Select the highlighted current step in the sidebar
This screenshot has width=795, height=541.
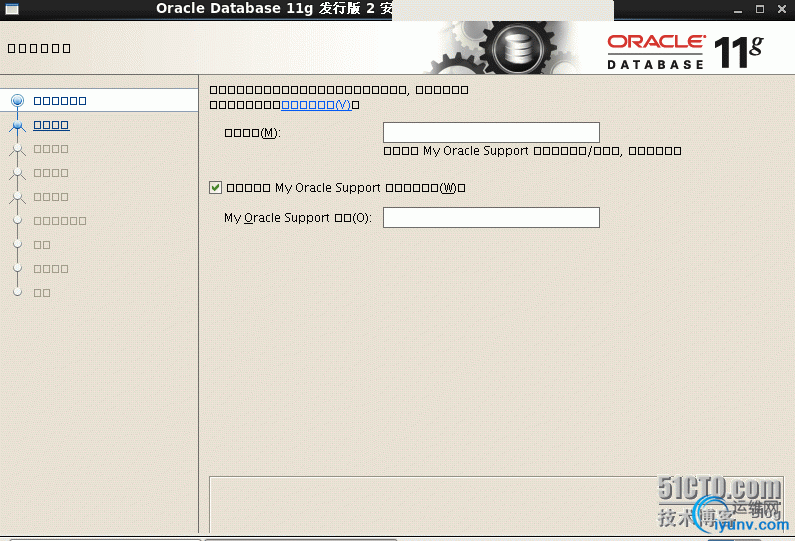click(60, 100)
